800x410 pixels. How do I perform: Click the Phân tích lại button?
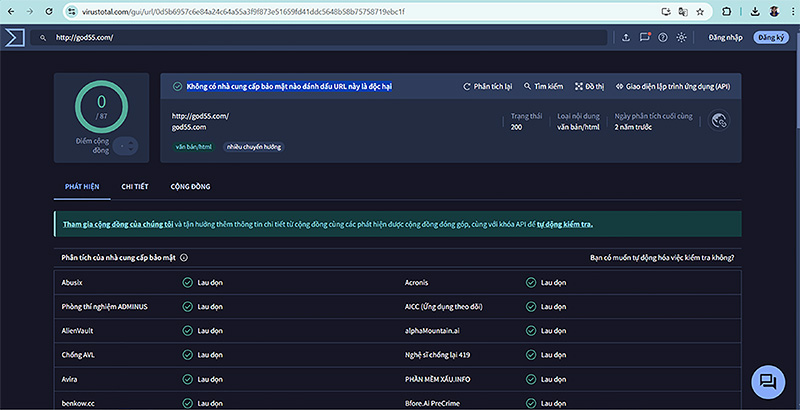[x=487, y=87]
